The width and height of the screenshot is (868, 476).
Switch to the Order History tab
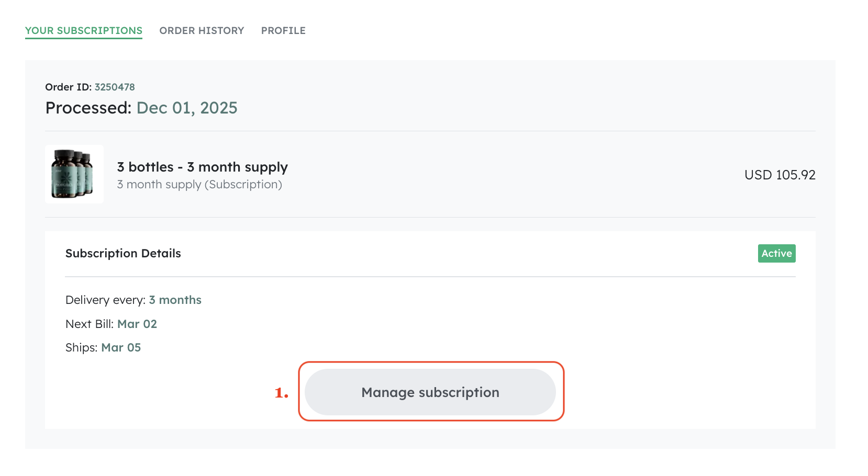(202, 30)
